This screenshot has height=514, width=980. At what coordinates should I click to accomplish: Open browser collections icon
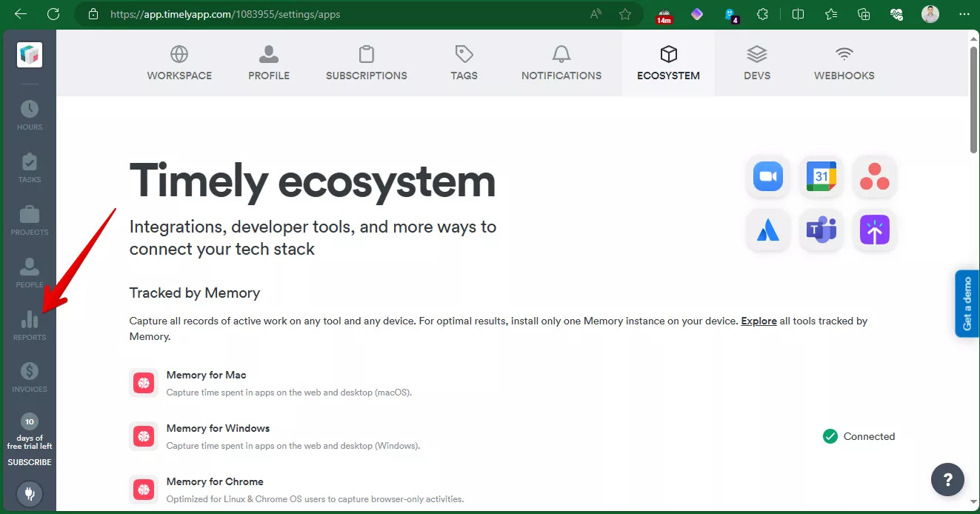click(x=864, y=14)
